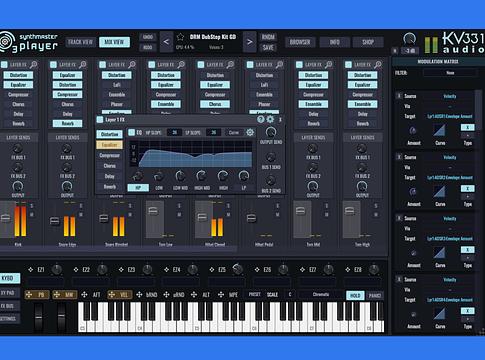Open the scale root note C selector

pyautogui.click(x=290, y=295)
